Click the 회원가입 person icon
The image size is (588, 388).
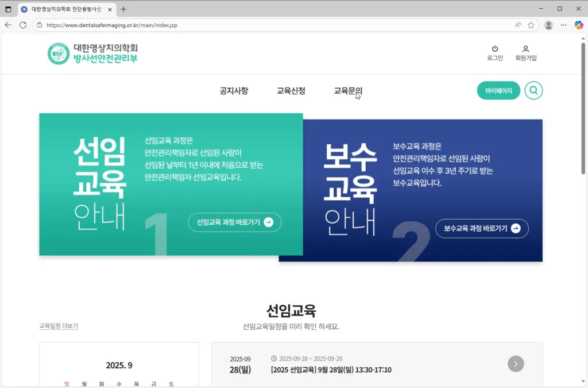point(525,49)
